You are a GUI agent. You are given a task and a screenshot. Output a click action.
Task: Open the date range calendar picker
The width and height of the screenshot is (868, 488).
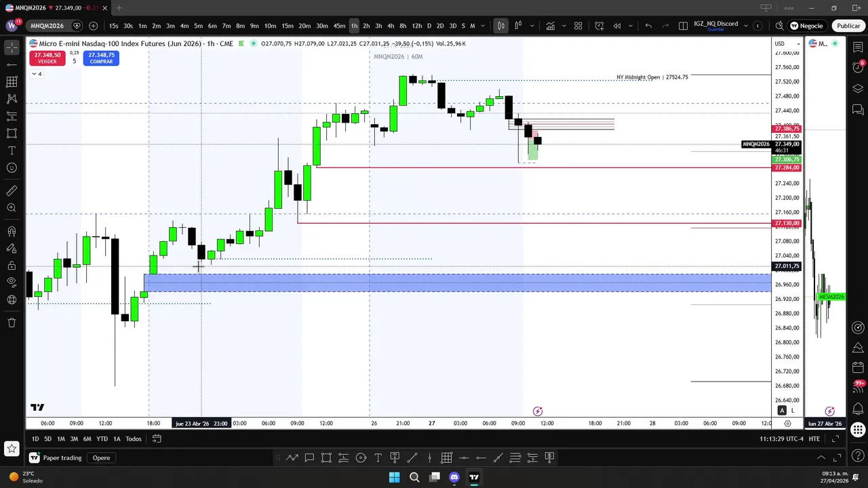[157, 439]
